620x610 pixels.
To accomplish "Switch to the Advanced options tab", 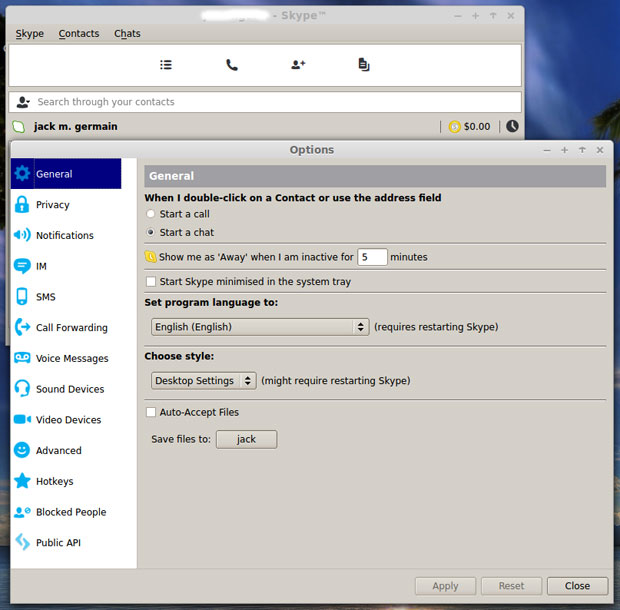I will click(x=66, y=450).
